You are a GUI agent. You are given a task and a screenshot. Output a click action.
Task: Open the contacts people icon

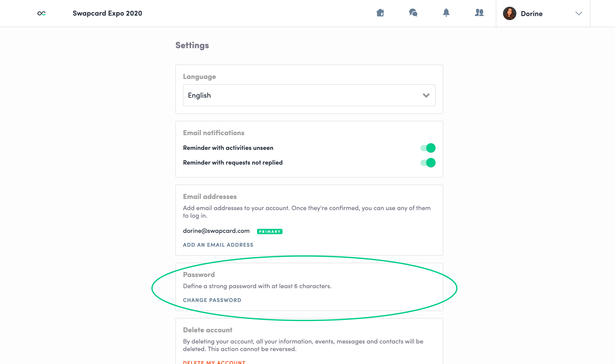click(479, 12)
